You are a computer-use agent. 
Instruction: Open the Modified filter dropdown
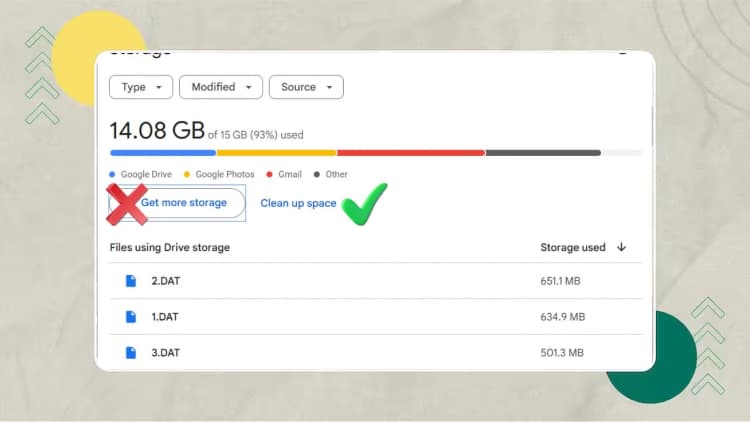coord(220,87)
